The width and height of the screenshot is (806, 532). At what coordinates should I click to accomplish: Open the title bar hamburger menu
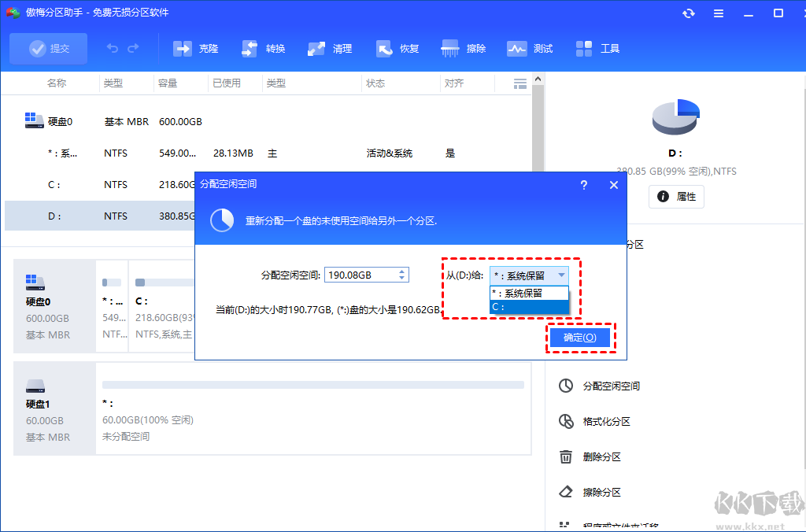720,13
